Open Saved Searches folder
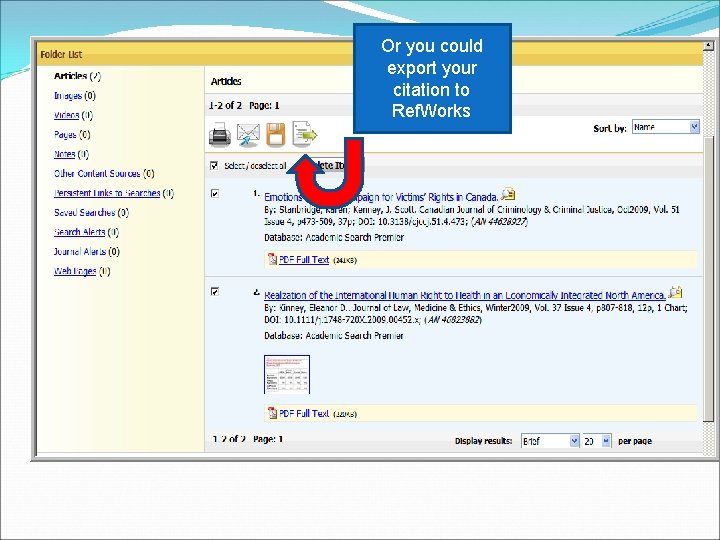The height and width of the screenshot is (540, 720). [91, 213]
